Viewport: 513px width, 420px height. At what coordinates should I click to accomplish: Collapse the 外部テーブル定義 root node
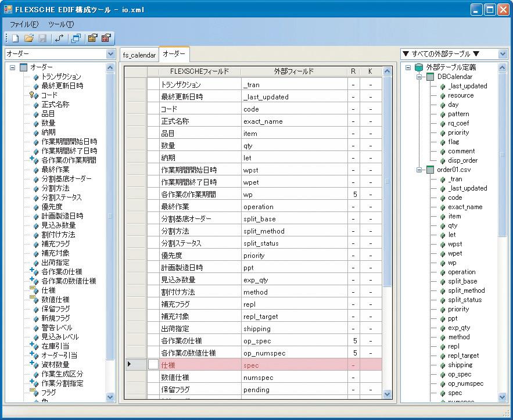(408, 68)
